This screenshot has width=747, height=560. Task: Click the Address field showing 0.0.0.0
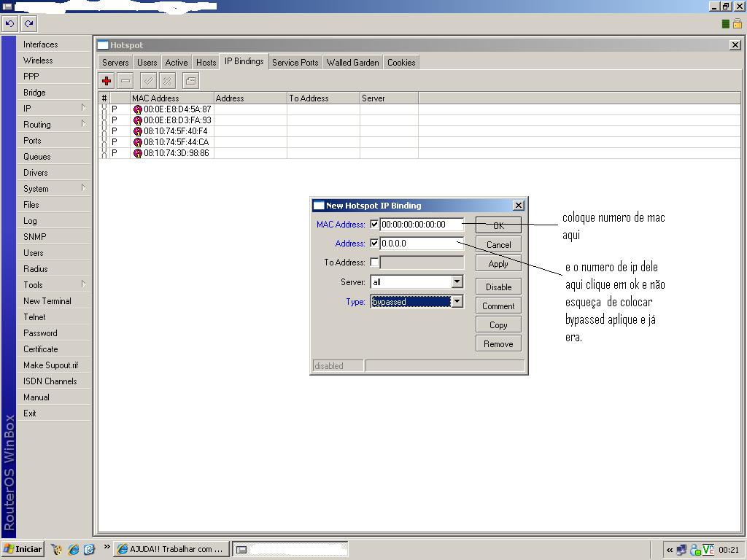click(x=422, y=244)
